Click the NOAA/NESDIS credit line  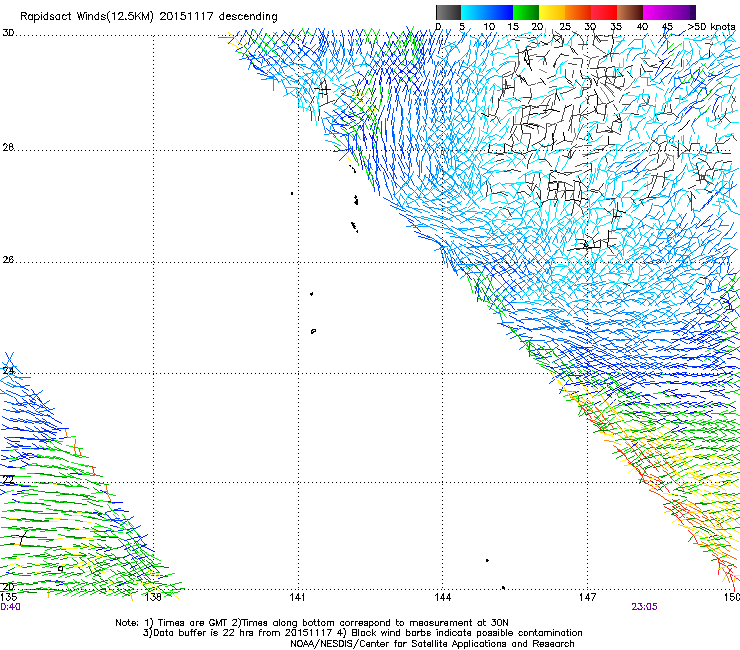pos(432,644)
